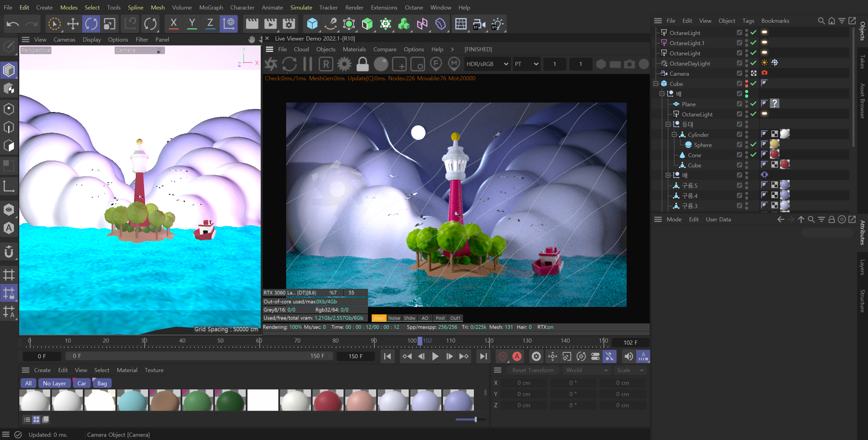Click the Bend deformer icon
Viewport: 868px width, 440px height.
coord(440,24)
